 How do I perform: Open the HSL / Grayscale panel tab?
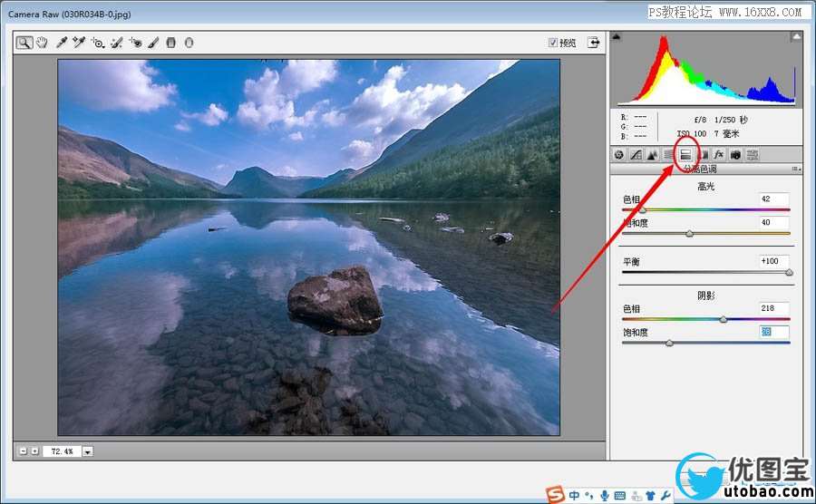669,154
